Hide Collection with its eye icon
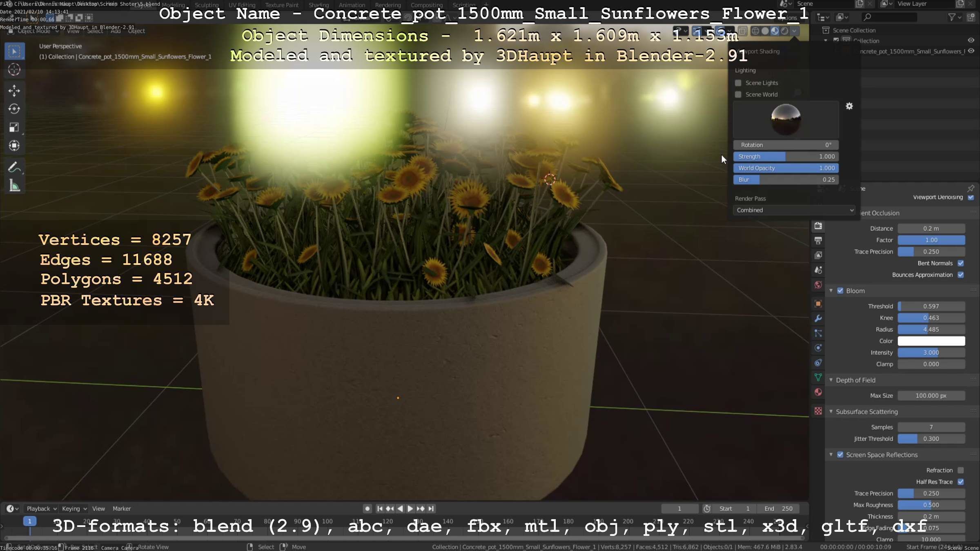Screen dimensions: 980x551 point(971,40)
